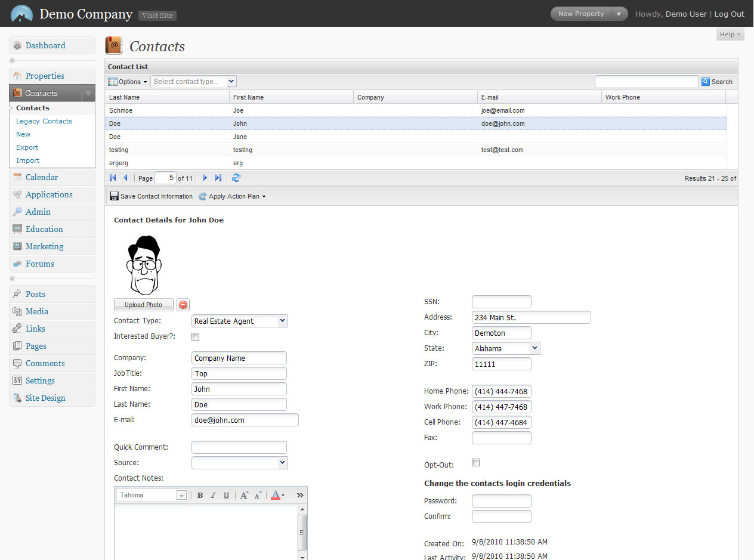Image resolution: width=754 pixels, height=560 pixels.
Task: Enable the Interested Buyer checkbox
Action: tap(195, 336)
